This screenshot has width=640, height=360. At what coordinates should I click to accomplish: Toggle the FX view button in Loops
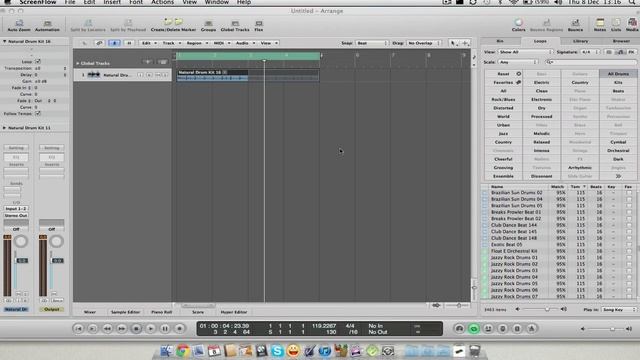click(631, 52)
